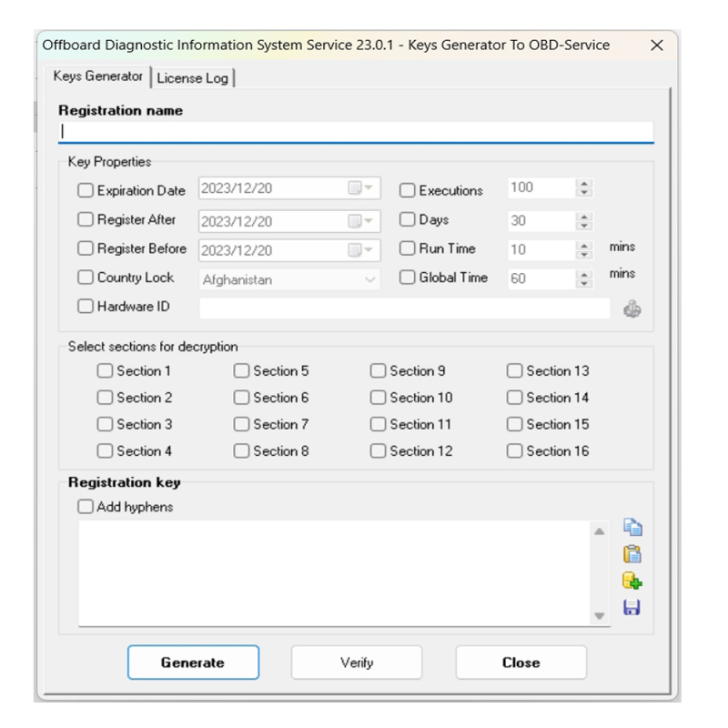This screenshot has height=728, width=728.
Task: Click the add key icon with green plus
Action: (x=634, y=577)
